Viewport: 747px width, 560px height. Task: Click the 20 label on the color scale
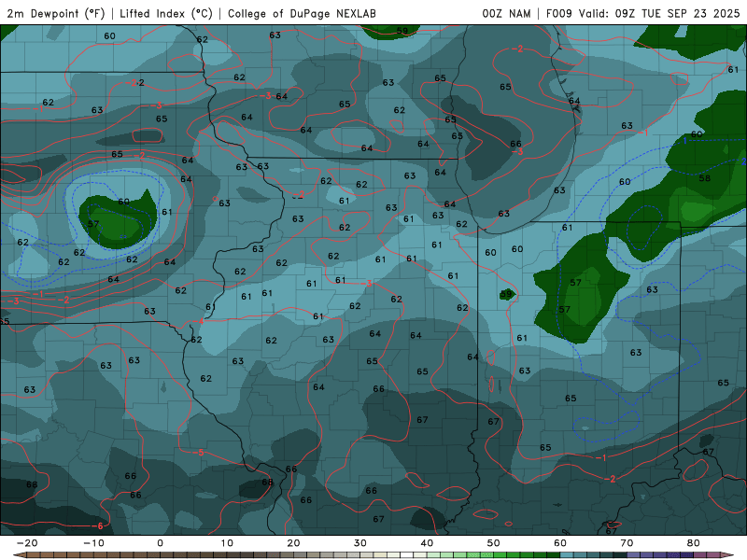pos(293,543)
